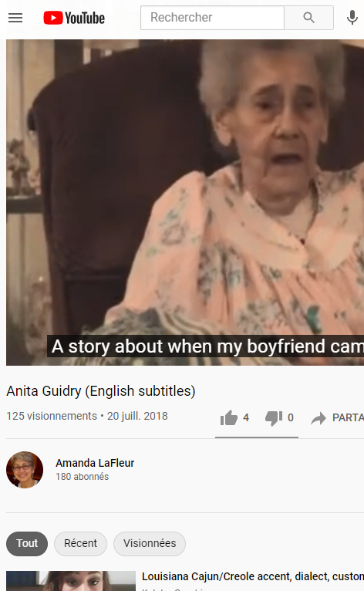364x591 pixels.
Task: Go to YouTube home via logo
Action: point(74,18)
